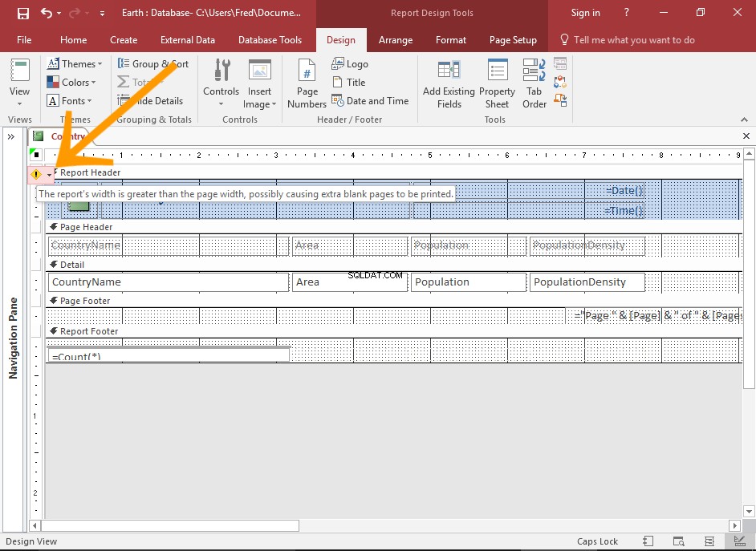Click Add Existing Fields
This screenshot has height=551, width=756.
point(449,83)
